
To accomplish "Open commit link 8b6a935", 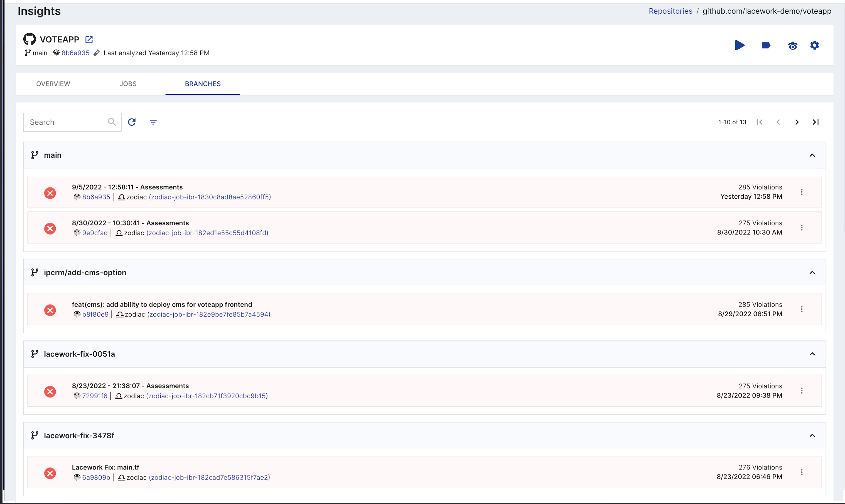I will (x=75, y=53).
